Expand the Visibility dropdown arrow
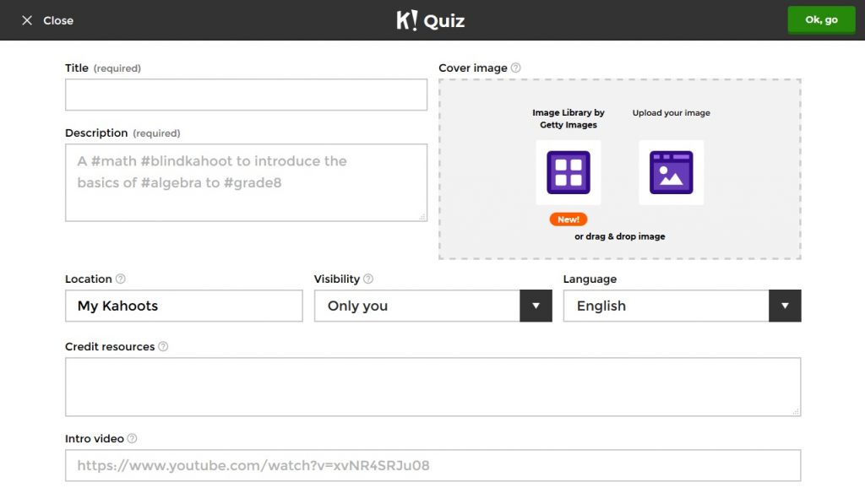Screen dimensions: 865x504 [536, 306]
